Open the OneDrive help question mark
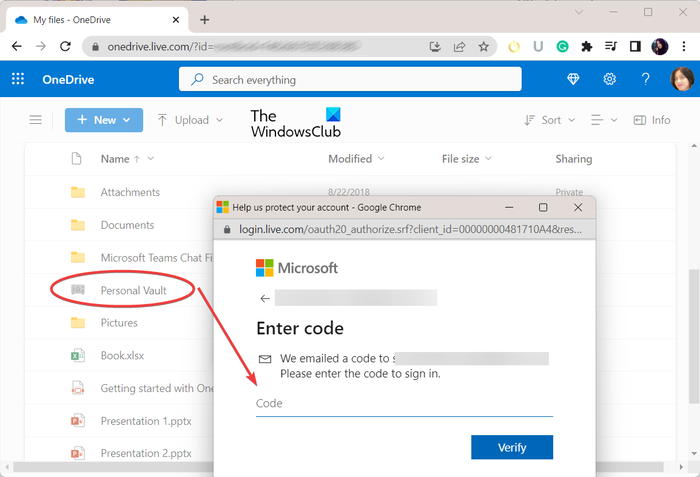The height and width of the screenshot is (477, 700). pos(646,79)
